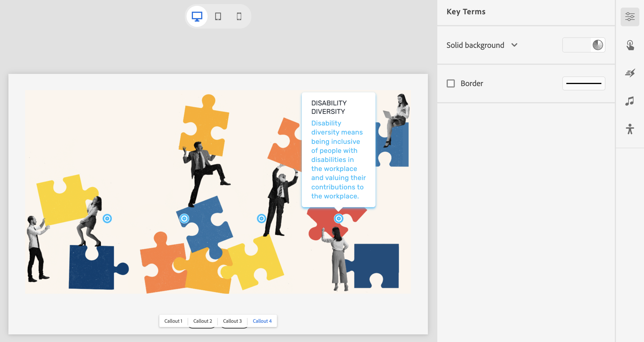
Task: Click the DISABILITY DIVERSITY callout title
Action: (x=329, y=107)
